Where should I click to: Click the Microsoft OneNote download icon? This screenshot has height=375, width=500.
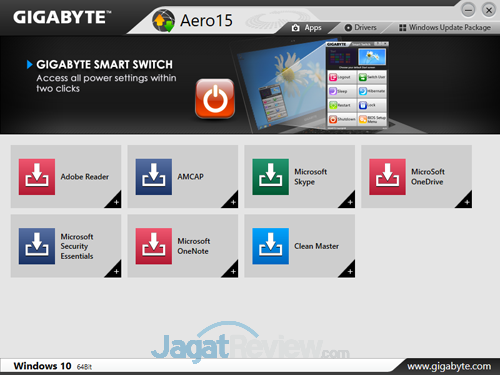point(154,246)
